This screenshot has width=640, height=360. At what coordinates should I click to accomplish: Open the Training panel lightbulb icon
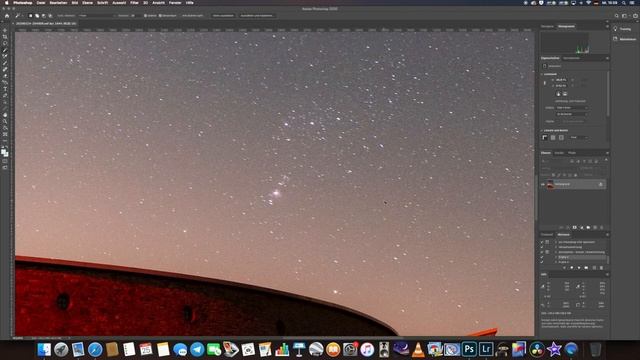[x=615, y=29]
